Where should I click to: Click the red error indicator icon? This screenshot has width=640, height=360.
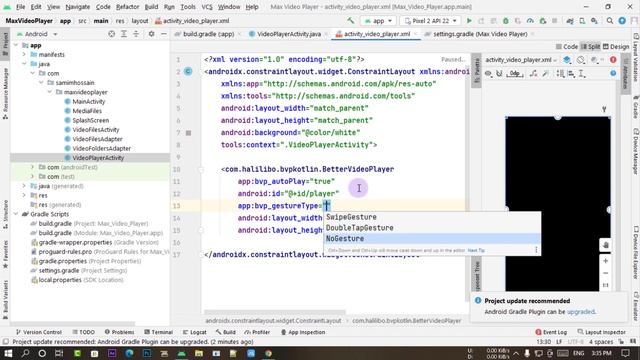point(613,60)
